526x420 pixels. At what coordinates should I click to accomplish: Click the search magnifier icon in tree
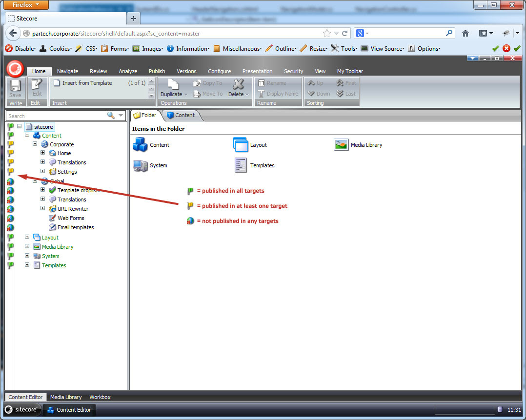pos(111,116)
